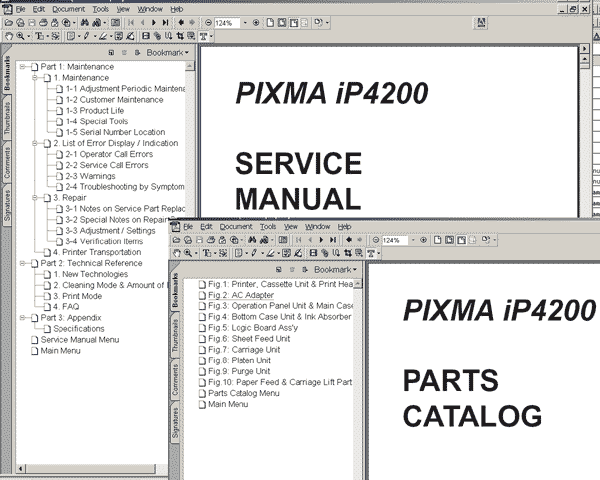Click scroll-up arrow of Service Manual bookmark list
Viewport: 600px width, 480px height.
click(189, 66)
